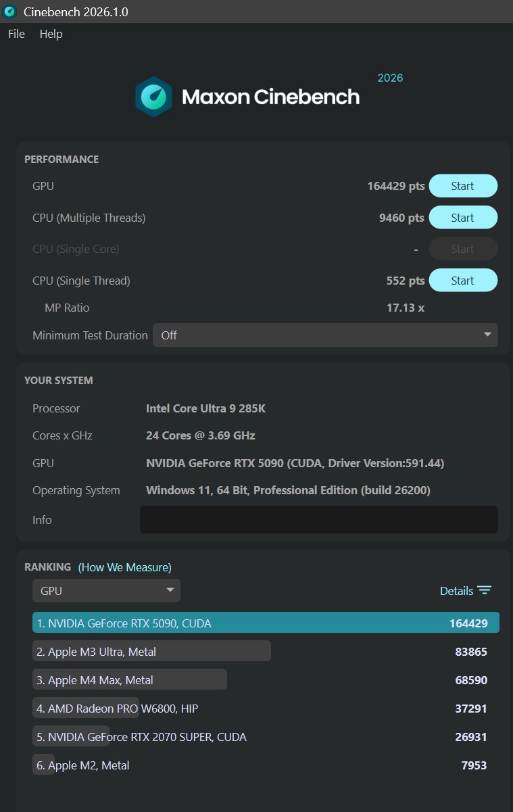This screenshot has width=513, height=812.
Task: Start the CPU Multiple Threads test
Action: tap(463, 217)
